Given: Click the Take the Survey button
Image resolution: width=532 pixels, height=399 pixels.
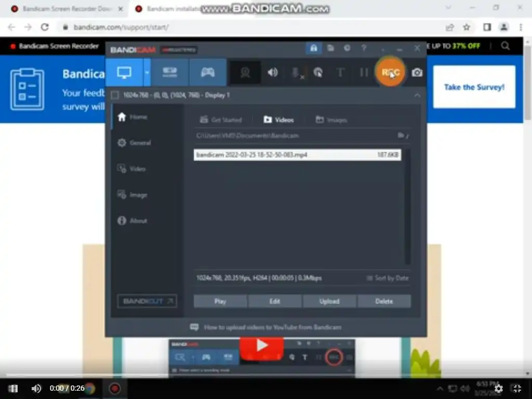Looking at the screenshot, I should [x=474, y=87].
